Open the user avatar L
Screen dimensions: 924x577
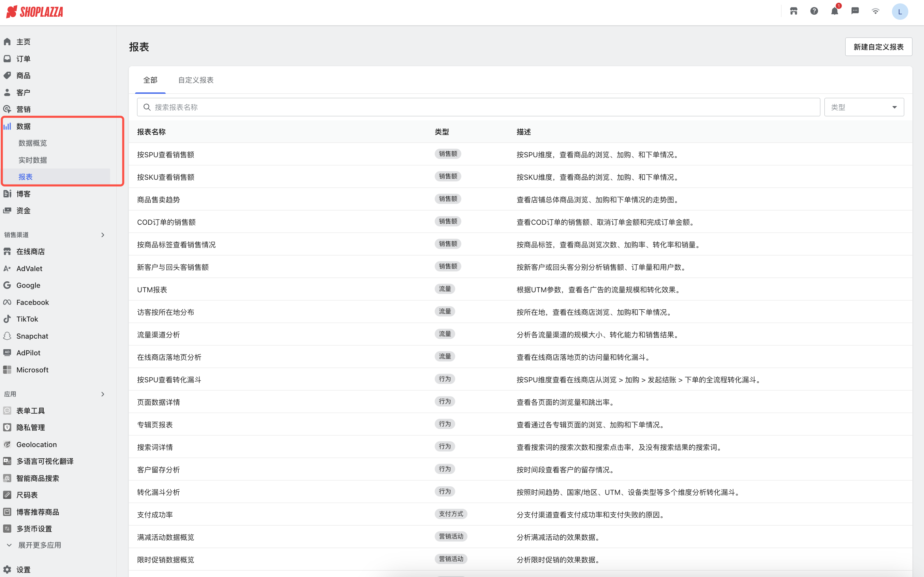899,12
